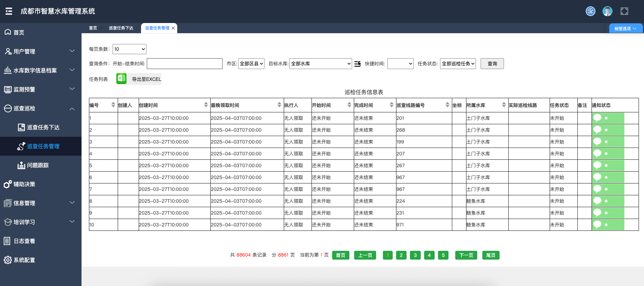Collapse the 巡查巡检 menu chevron

(x=72, y=109)
